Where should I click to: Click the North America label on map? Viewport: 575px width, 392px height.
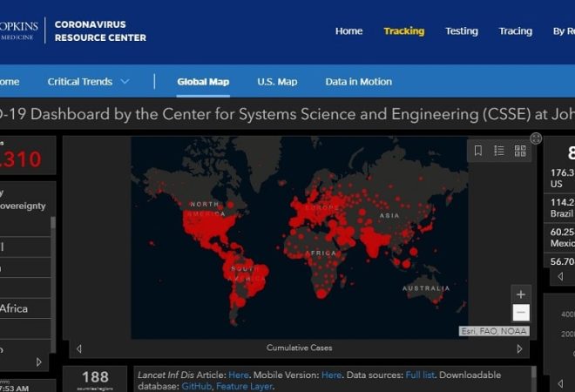206,209
